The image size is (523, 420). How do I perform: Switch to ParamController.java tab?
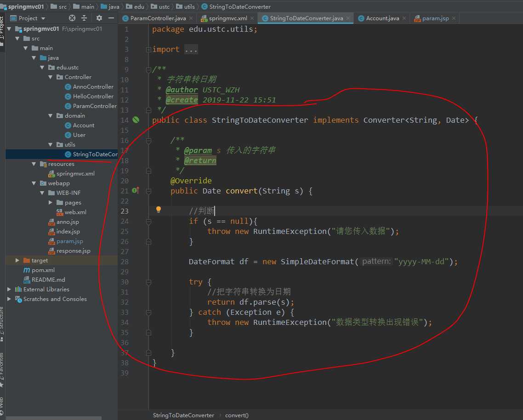click(158, 18)
